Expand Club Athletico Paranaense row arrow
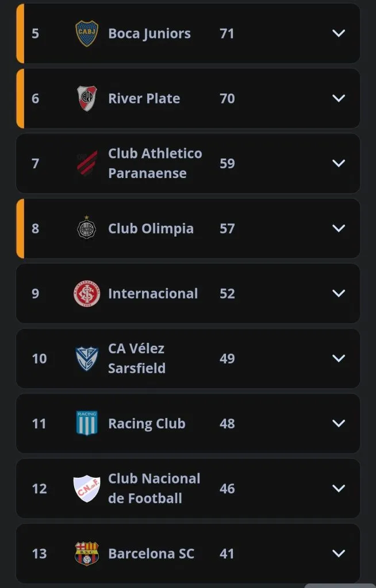376x588 pixels. click(339, 164)
